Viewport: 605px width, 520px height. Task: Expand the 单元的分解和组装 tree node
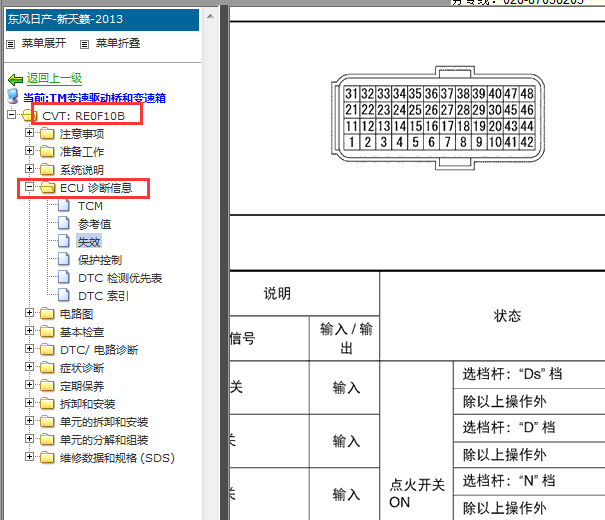29,439
